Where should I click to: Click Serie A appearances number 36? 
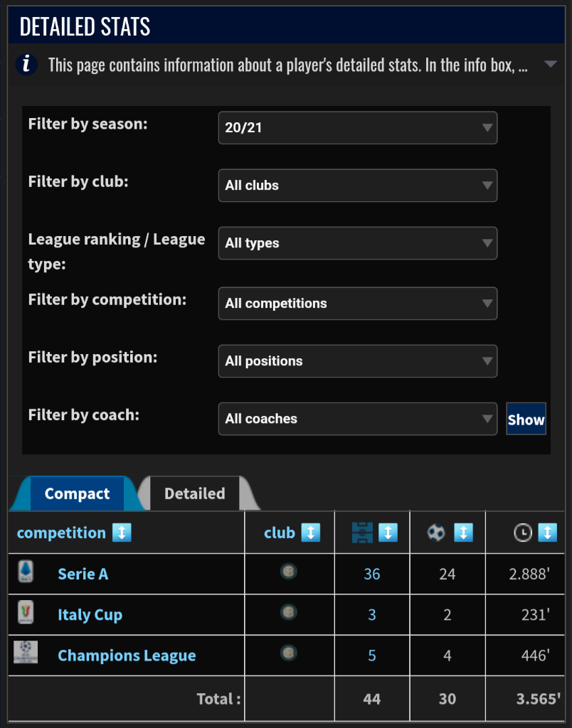point(372,574)
